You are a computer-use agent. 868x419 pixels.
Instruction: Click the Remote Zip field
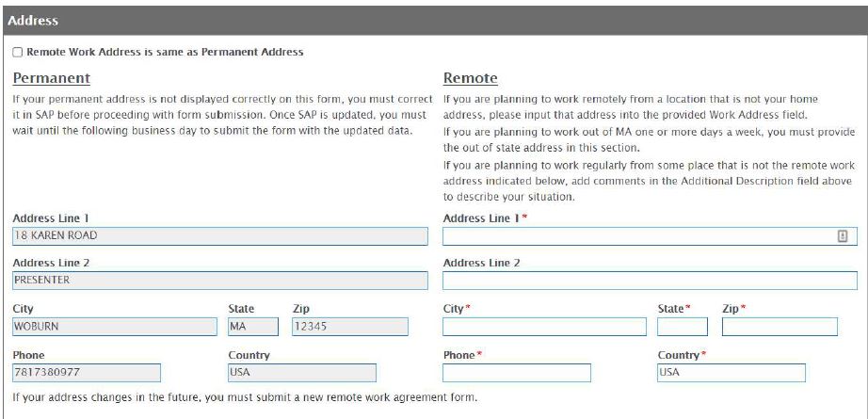779,327
